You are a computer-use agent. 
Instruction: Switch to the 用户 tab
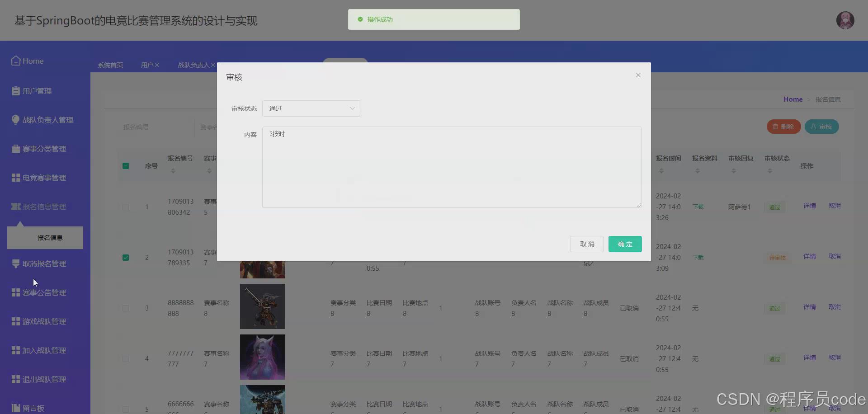148,65
